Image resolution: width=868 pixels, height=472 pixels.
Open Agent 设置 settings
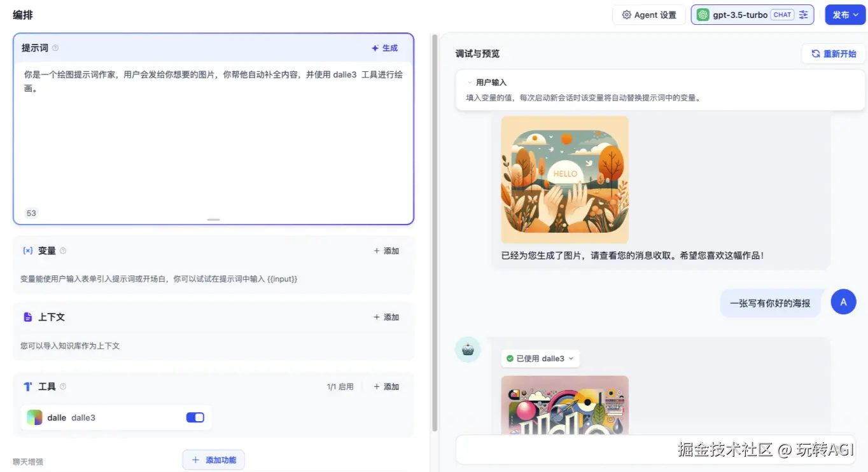649,15
